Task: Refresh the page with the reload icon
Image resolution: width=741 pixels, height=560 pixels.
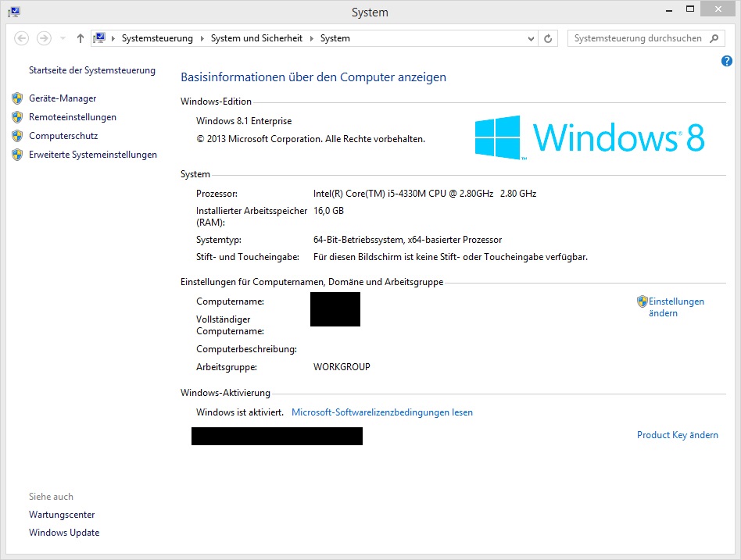Action: [548, 39]
